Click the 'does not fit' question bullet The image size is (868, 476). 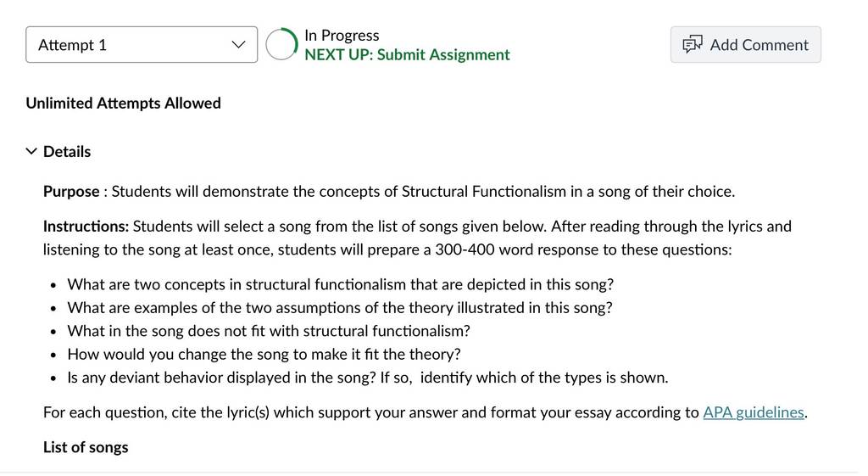(269, 331)
